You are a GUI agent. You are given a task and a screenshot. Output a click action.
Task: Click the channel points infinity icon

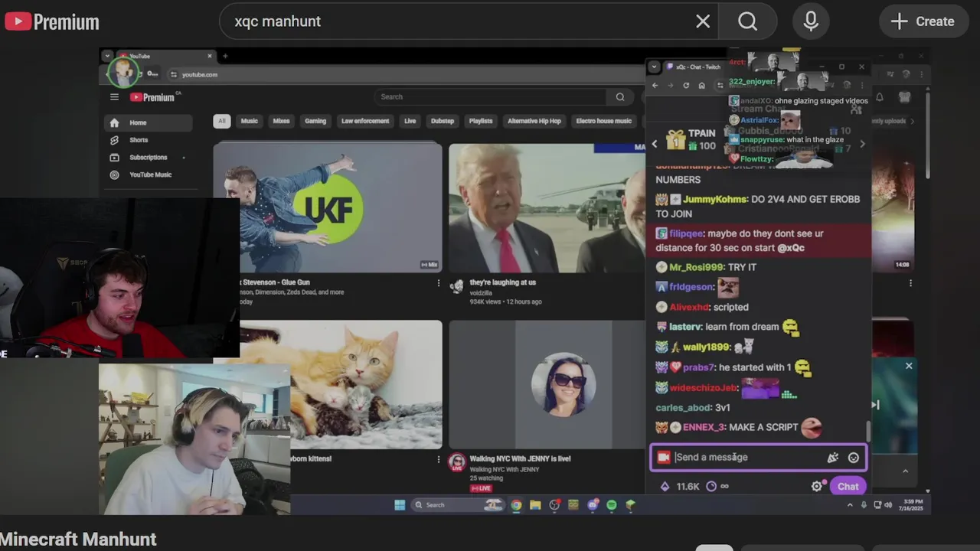click(x=717, y=487)
